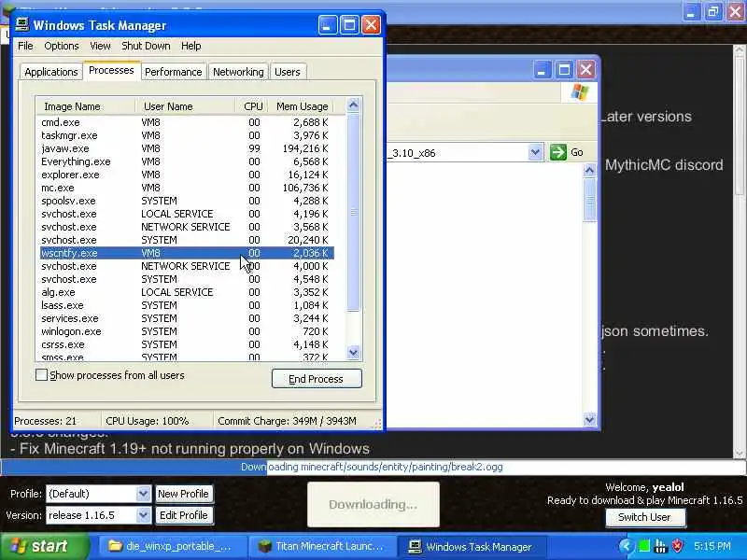Click the process list scroll down arrow

pos(353,353)
